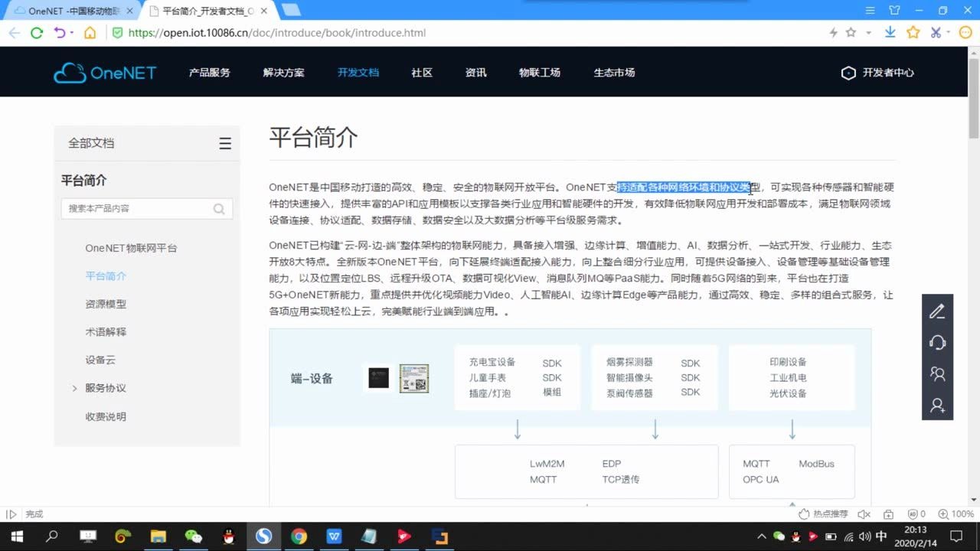Click the zoom 100% control

tap(955, 514)
